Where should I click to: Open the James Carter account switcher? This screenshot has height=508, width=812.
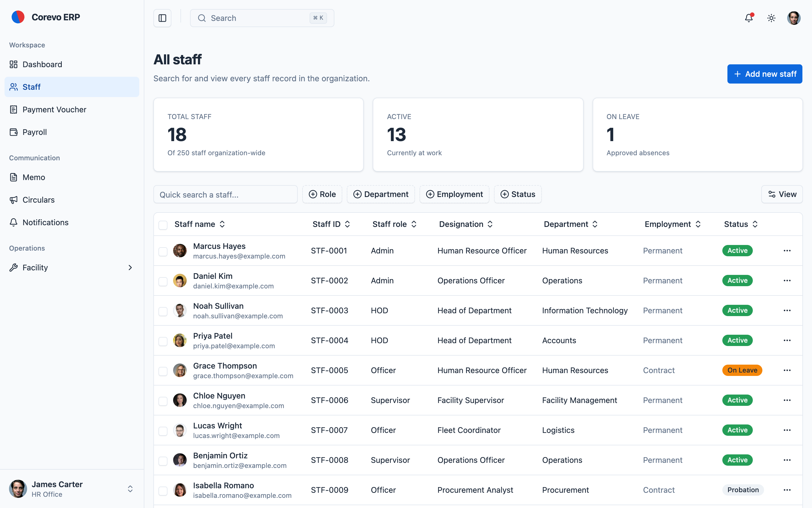72,489
